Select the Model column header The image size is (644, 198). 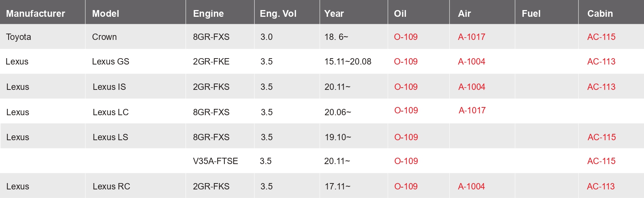click(x=105, y=14)
